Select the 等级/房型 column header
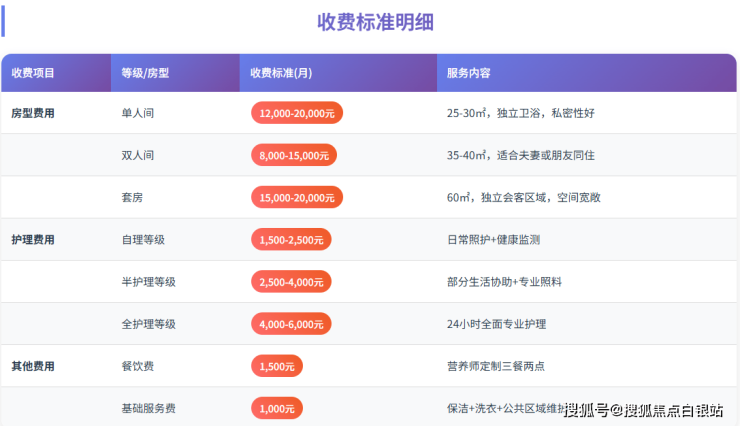The image size is (740, 426). pyautogui.click(x=145, y=73)
